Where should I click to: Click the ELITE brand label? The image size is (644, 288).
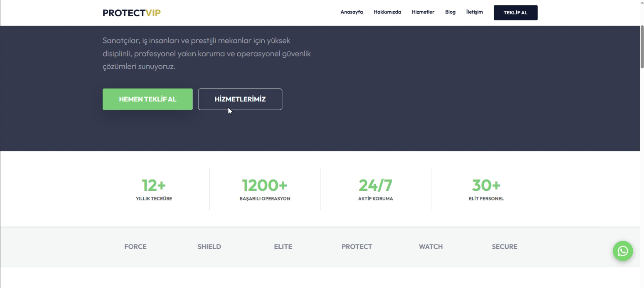(x=283, y=247)
